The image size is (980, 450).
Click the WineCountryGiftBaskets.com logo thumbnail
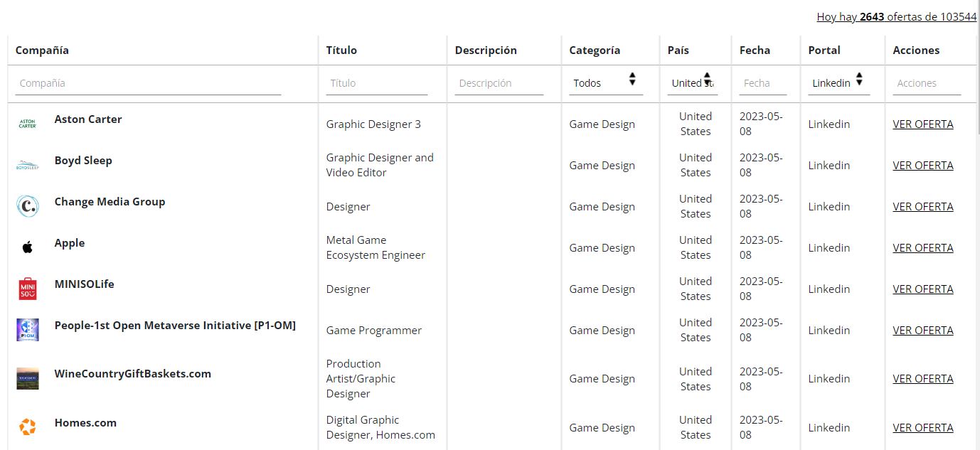pos(27,379)
